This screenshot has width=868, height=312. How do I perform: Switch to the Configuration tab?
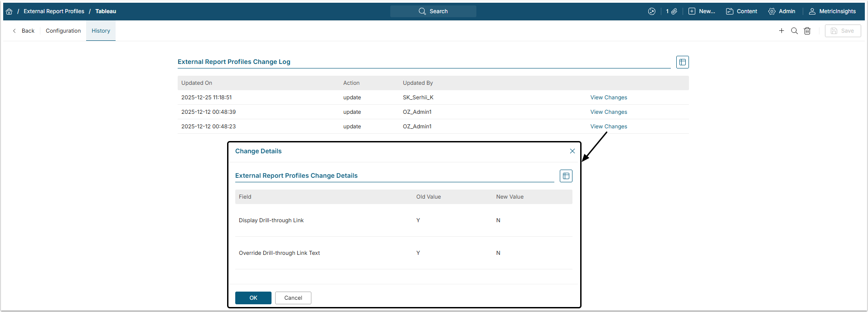pos(63,31)
